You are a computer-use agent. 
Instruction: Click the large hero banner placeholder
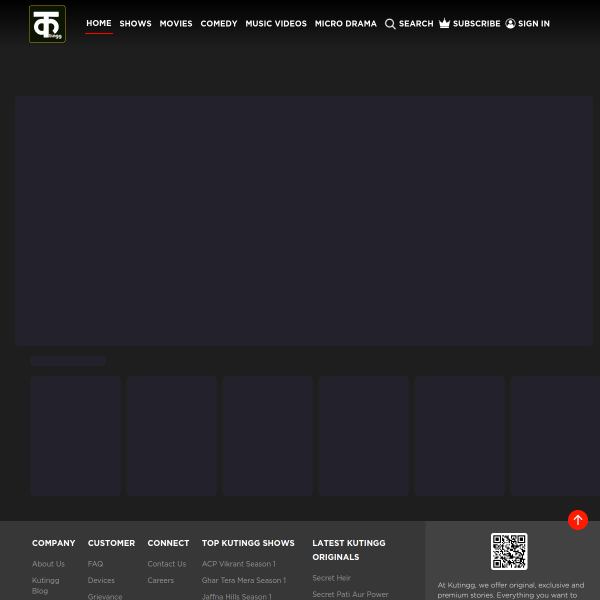(x=304, y=221)
